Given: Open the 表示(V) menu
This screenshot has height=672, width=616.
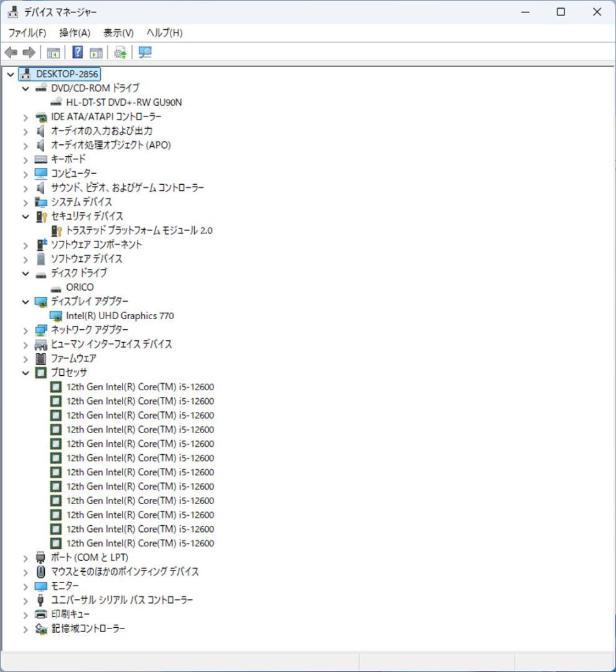Looking at the screenshot, I should tap(118, 32).
